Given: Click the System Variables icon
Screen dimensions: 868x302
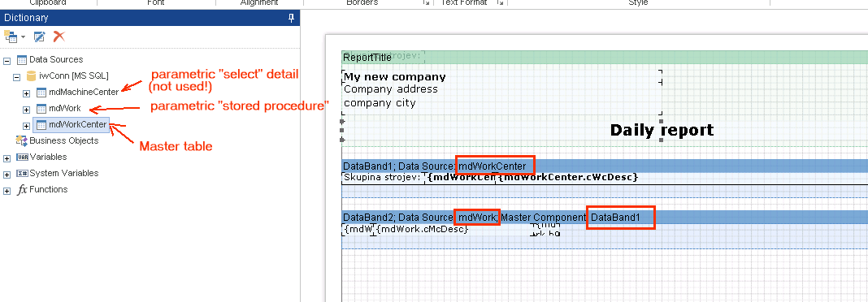Looking at the screenshot, I should [x=22, y=173].
